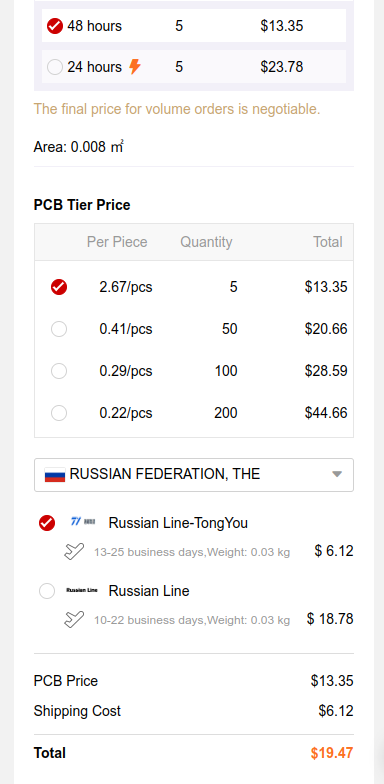Choose the 0.22/pcs tier for 200 pieces
Viewport: 384px width, 784px height.
pyautogui.click(x=59, y=413)
